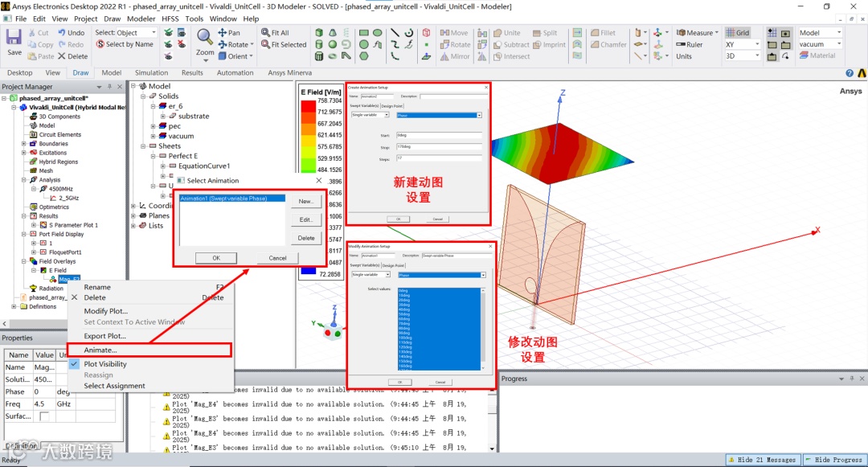
Task: Click the message panel down scroll arrow
Action: pyautogui.click(x=492, y=449)
